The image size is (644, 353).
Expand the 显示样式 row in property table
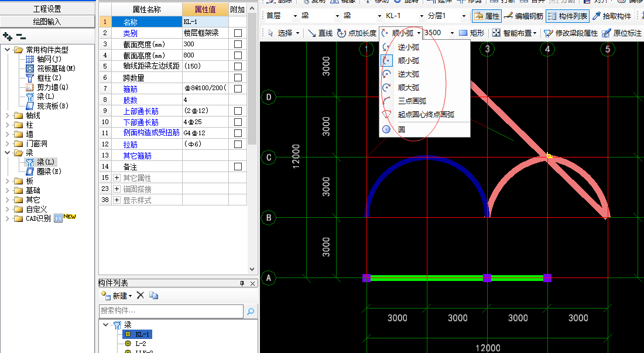click(117, 200)
